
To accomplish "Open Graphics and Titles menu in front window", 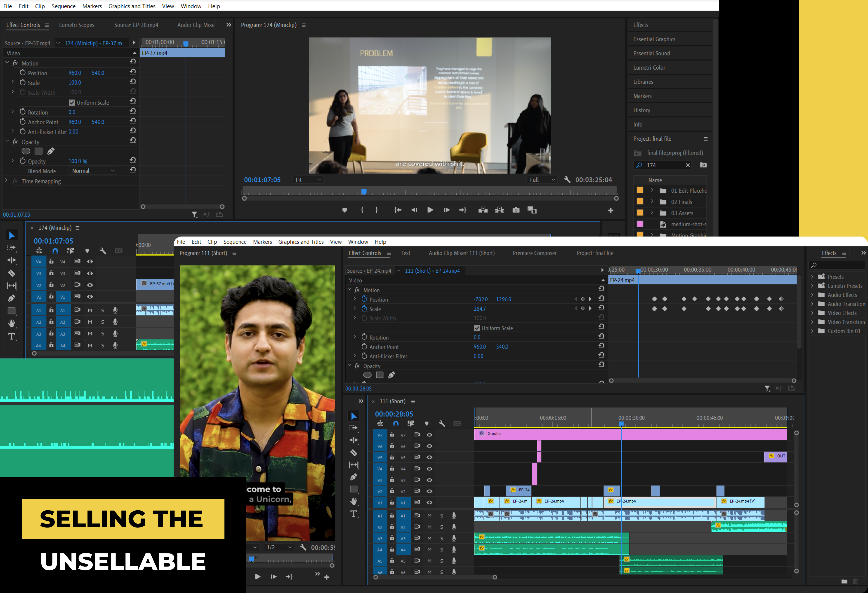I will point(301,242).
